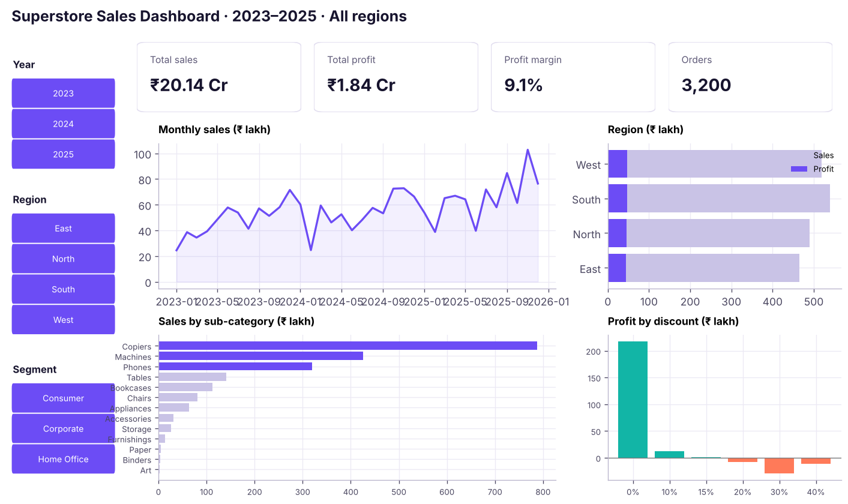Toggle the East region filter
Image resolution: width=848 pixels, height=504 pixels.
(63, 228)
